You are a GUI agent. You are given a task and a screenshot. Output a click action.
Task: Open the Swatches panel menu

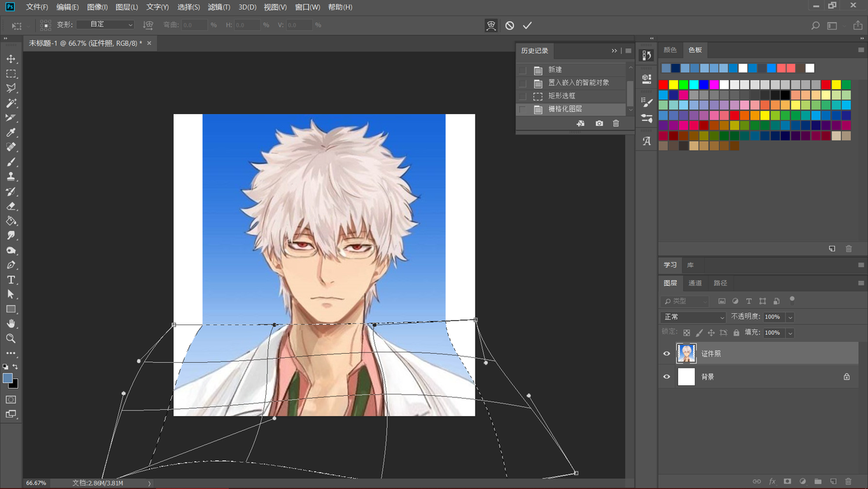coord(861,50)
